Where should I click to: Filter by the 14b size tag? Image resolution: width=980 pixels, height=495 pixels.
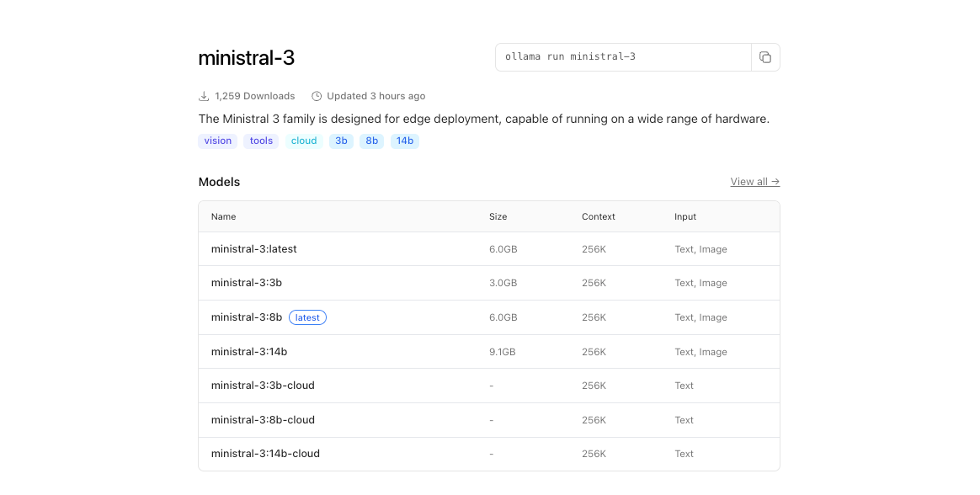[x=405, y=141]
